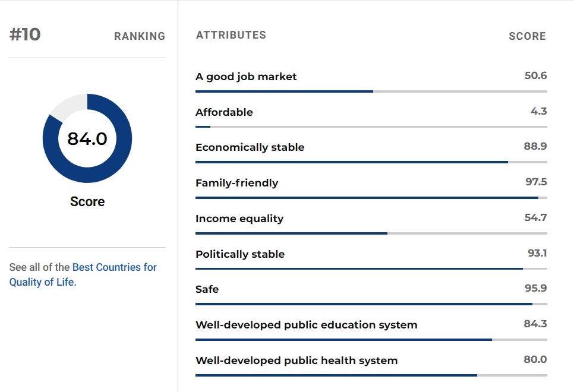Click the SCORE column header

pos(527,36)
